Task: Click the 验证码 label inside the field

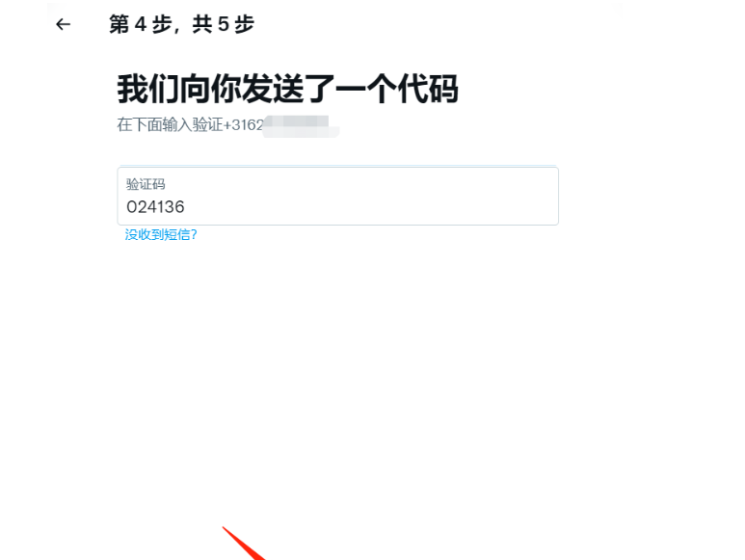Action: tap(146, 184)
